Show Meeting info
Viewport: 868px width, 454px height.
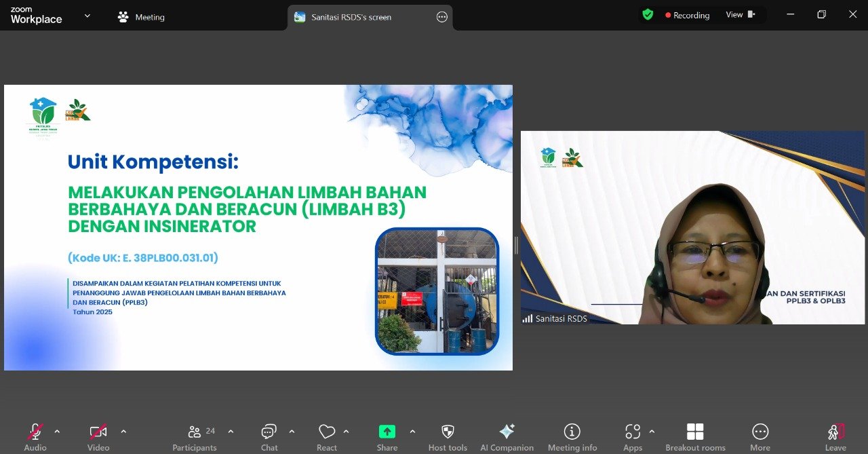pyautogui.click(x=572, y=436)
